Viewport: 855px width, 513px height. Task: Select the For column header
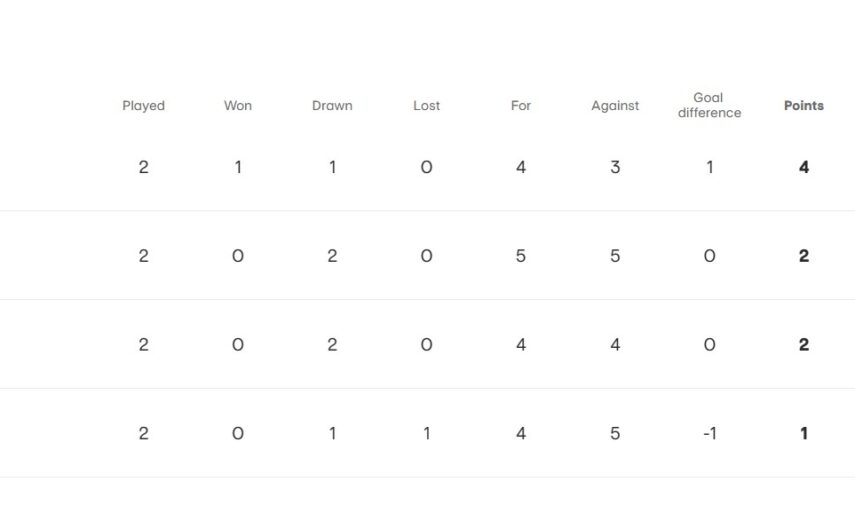pyautogui.click(x=521, y=106)
